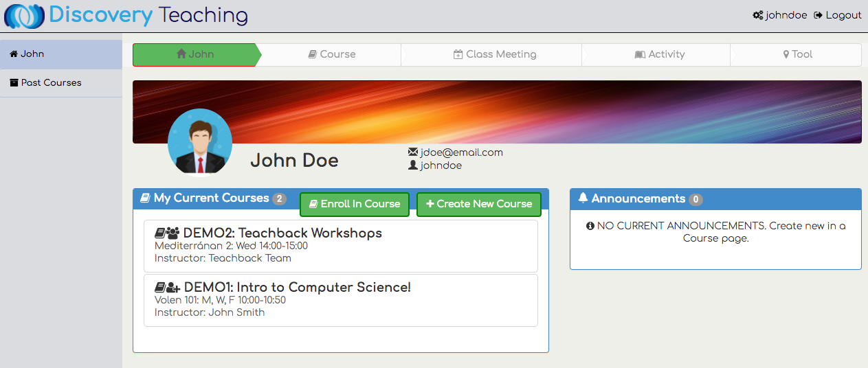Viewport: 868px width, 368px height.
Task: Click the book icon in My Current Courses header
Action: click(x=145, y=198)
